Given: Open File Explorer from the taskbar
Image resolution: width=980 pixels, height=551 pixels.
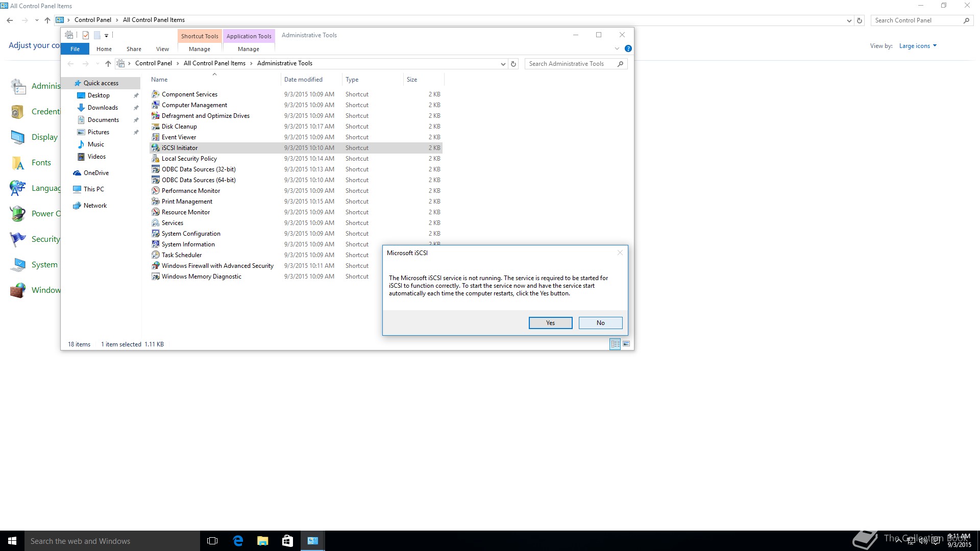Looking at the screenshot, I should click(263, 541).
